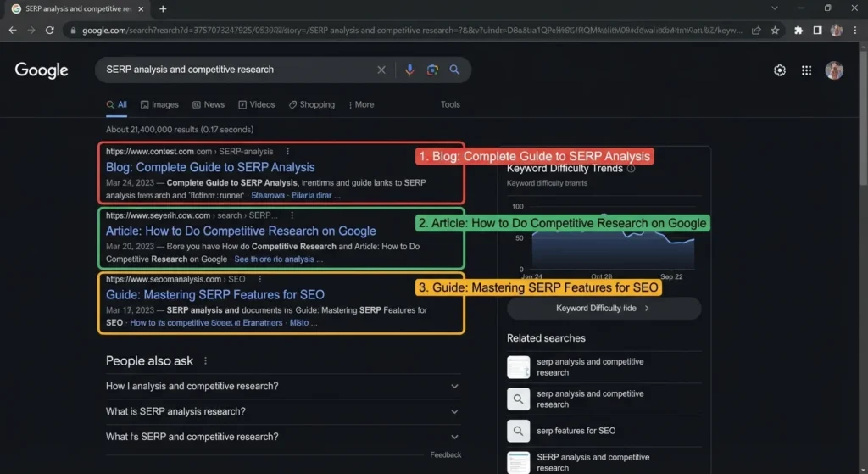Clear the search box with the X icon

point(381,70)
